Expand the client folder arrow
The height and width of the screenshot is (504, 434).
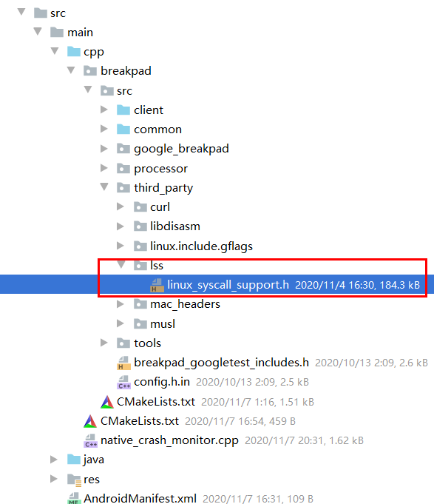click(104, 110)
